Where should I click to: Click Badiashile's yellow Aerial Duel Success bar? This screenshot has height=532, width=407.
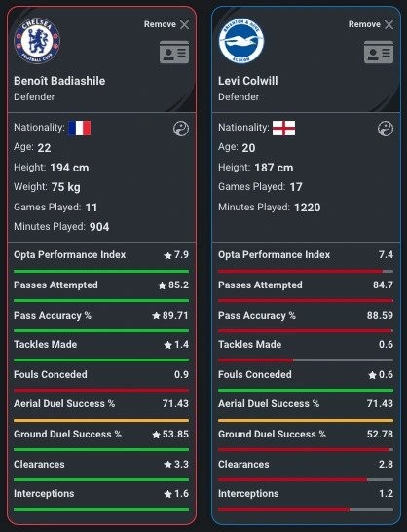[x=101, y=420]
